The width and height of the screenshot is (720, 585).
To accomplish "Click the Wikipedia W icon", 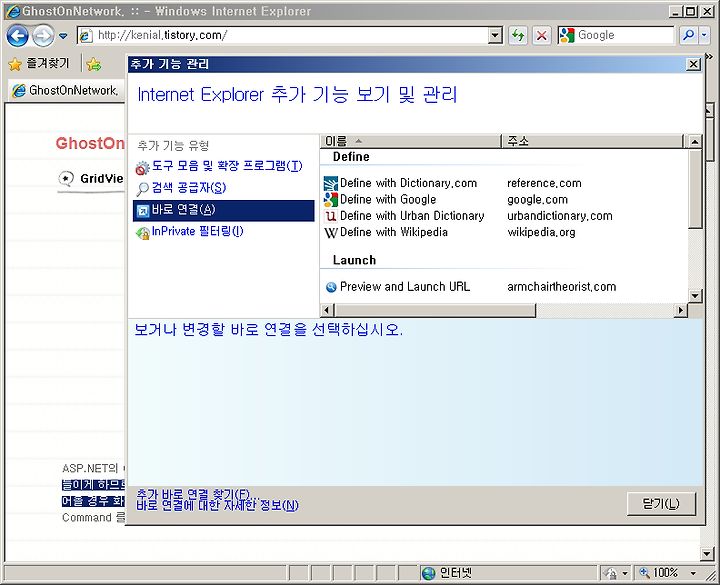I will coord(331,232).
